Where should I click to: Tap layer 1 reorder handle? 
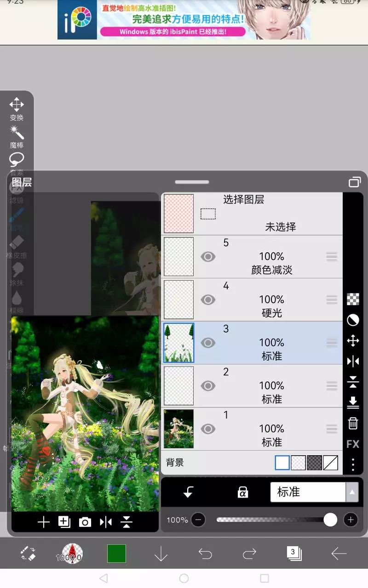point(332,429)
